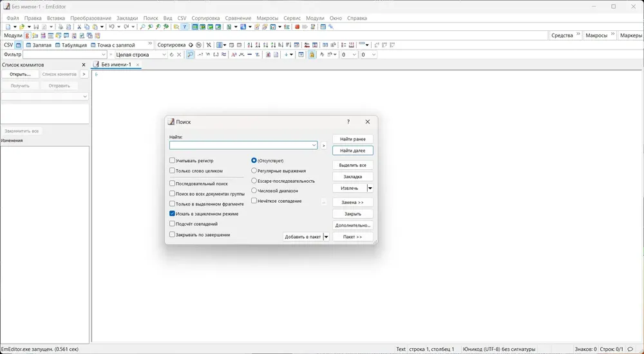Expand the 'Найти' search history dropdown

[314, 145]
